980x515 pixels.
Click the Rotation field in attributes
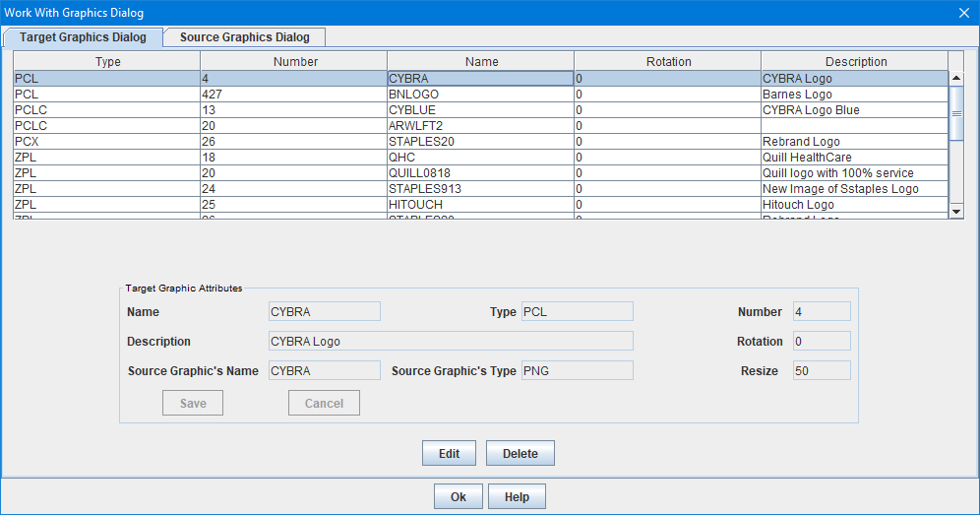822,341
